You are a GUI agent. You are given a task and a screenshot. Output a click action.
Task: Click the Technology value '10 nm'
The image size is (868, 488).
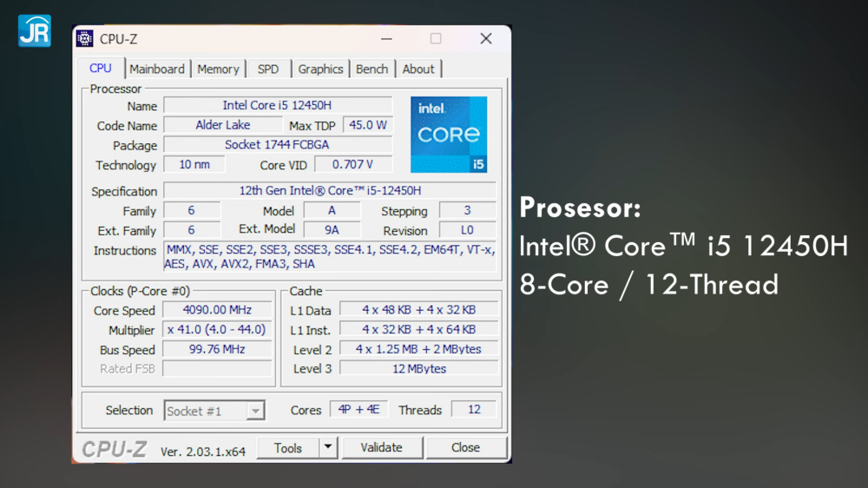point(194,164)
